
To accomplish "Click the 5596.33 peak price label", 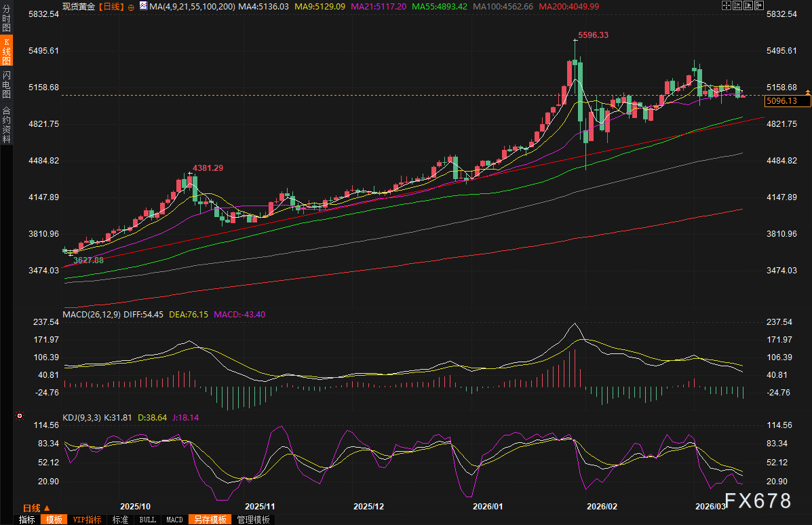I will point(592,35).
